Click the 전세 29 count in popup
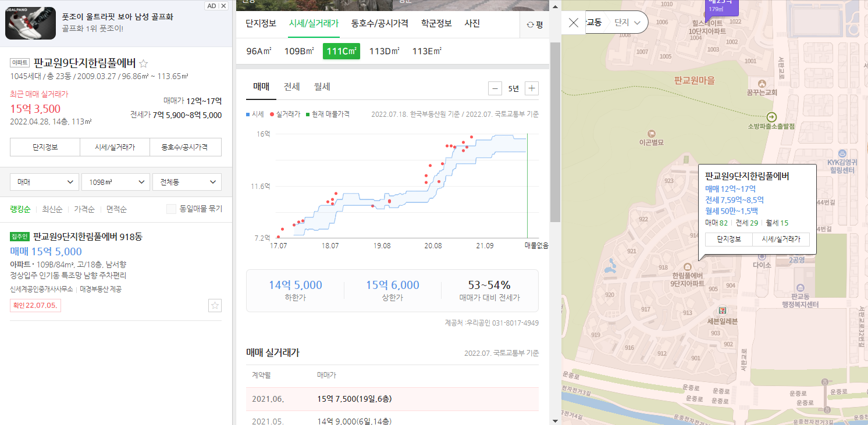The image size is (868, 425). pyautogui.click(x=747, y=223)
